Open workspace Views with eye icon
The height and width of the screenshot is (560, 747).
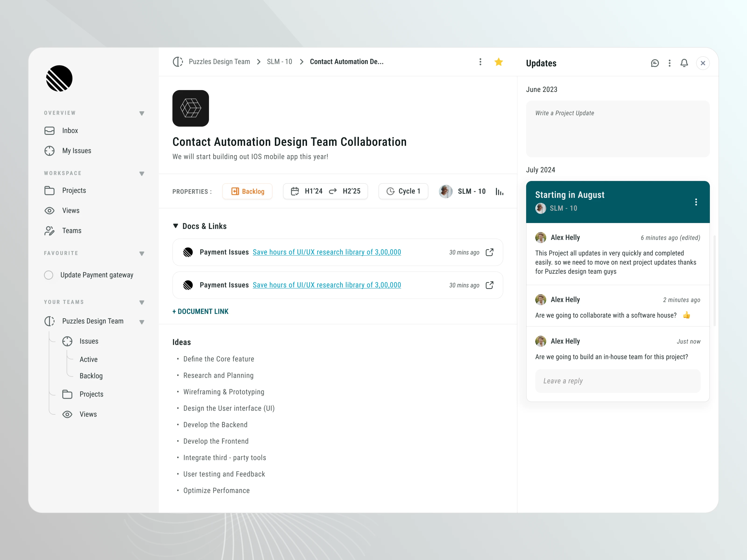[70, 211]
